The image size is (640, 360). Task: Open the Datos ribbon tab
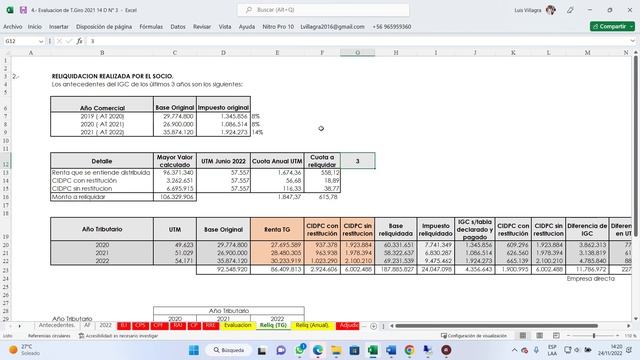click(178, 27)
